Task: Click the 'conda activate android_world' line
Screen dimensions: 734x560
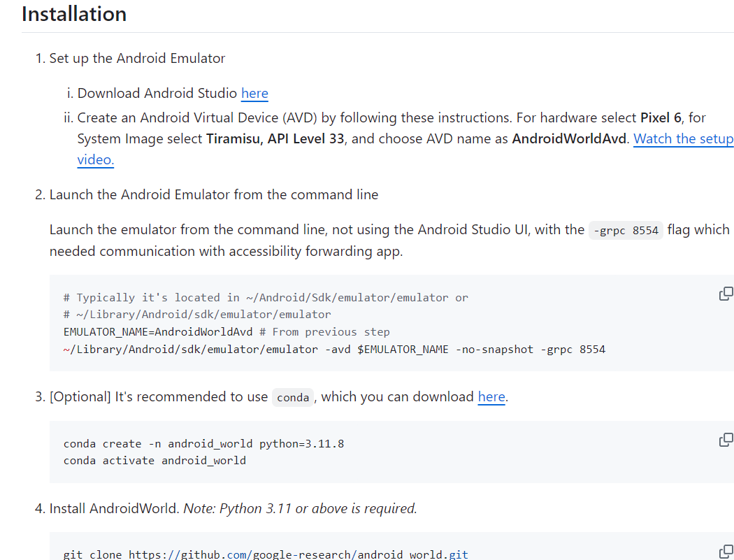Action: [154, 461]
